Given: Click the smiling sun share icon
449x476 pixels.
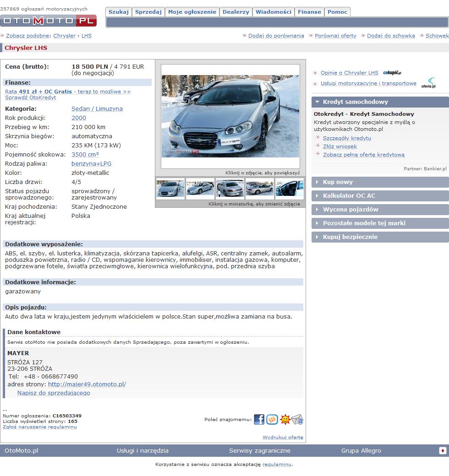Looking at the screenshot, I should [285, 420].
